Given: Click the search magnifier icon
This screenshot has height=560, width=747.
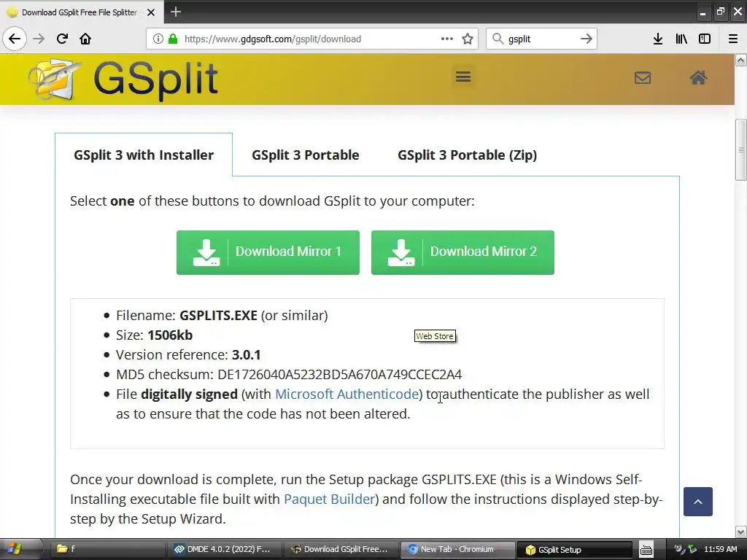Looking at the screenshot, I should pyautogui.click(x=498, y=39).
